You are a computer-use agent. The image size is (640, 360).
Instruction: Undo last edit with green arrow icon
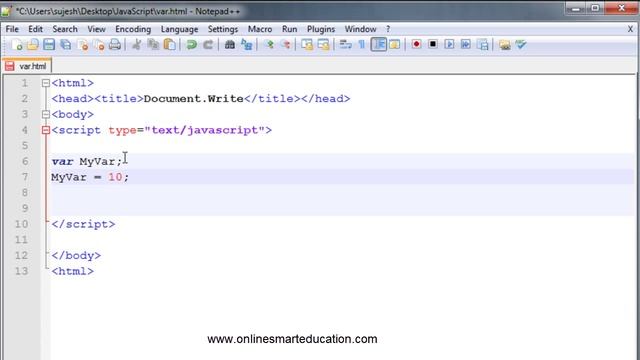pos(191,44)
